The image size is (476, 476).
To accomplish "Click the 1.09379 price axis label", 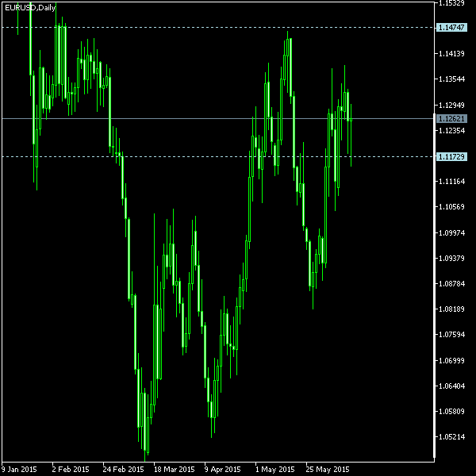I will 451,258.
